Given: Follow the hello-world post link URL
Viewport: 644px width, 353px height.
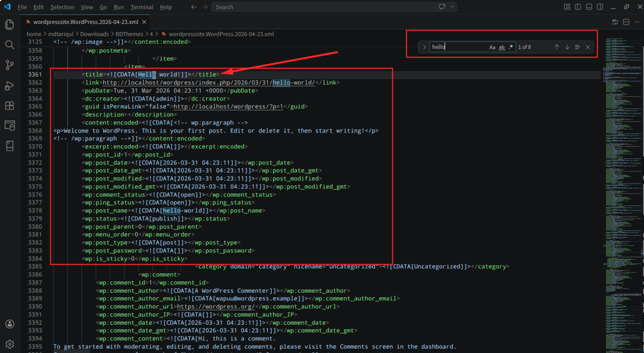Looking at the screenshot, I should pyautogui.click(x=209, y=82).
